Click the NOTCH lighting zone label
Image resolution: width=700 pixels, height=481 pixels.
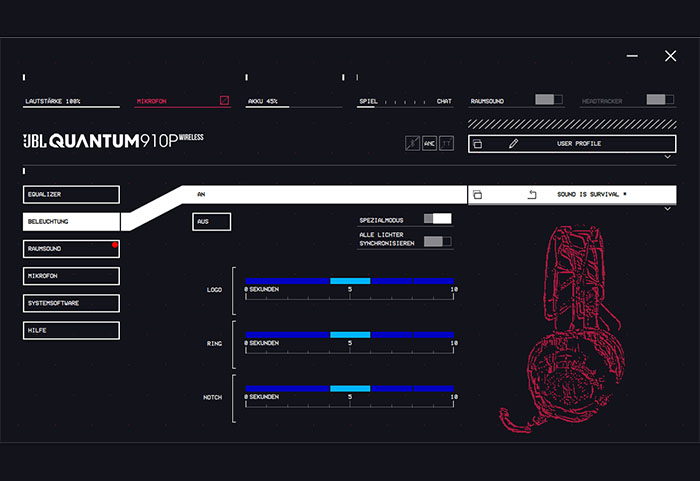tap(212, 397)
